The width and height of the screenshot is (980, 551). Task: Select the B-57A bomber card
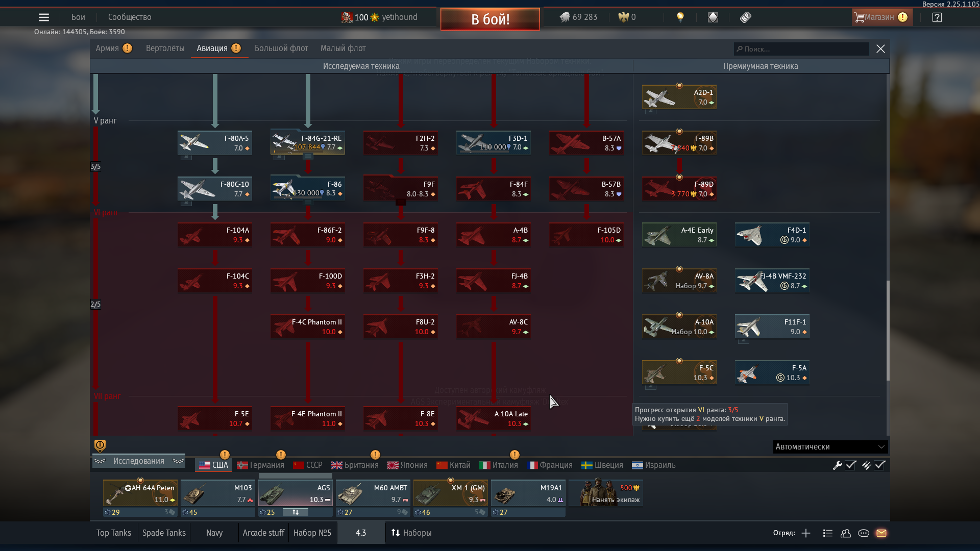pyautogui.click(x=586, y=143)
